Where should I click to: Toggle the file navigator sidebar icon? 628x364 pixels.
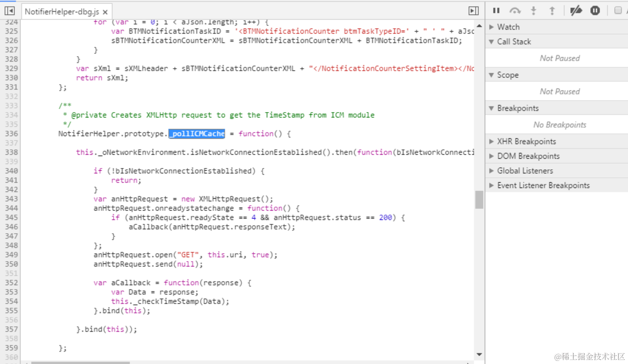9,11
